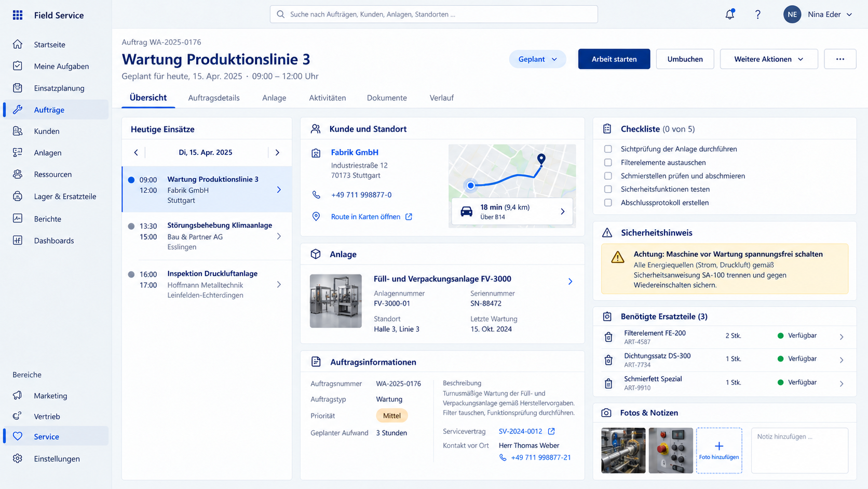Switch to the Dokumente tab

click(x=387, y=98)
